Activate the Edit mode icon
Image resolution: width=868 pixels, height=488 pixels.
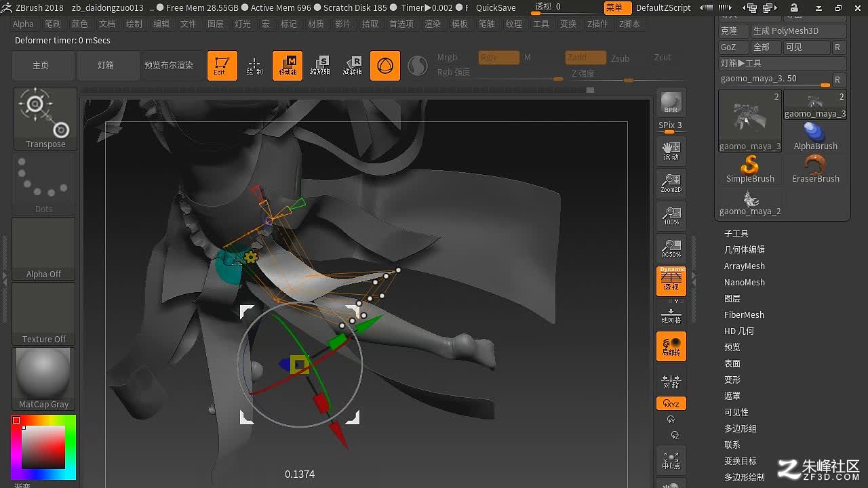[222, 66]
